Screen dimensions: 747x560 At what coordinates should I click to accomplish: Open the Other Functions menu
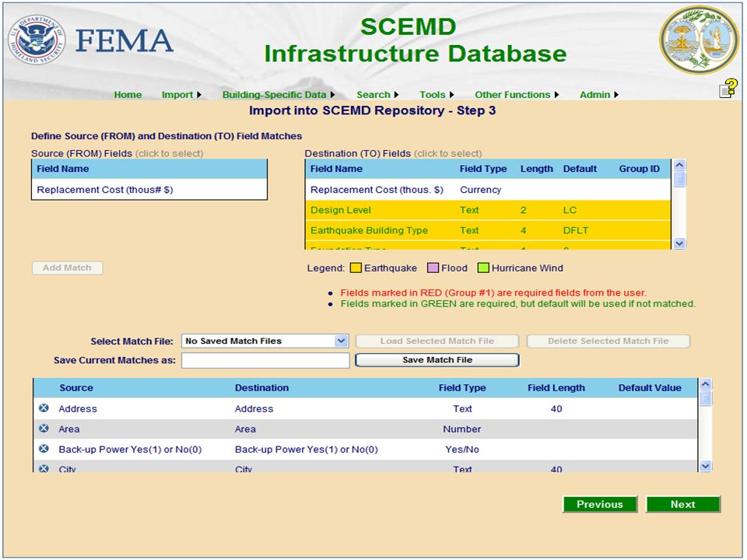517,95
